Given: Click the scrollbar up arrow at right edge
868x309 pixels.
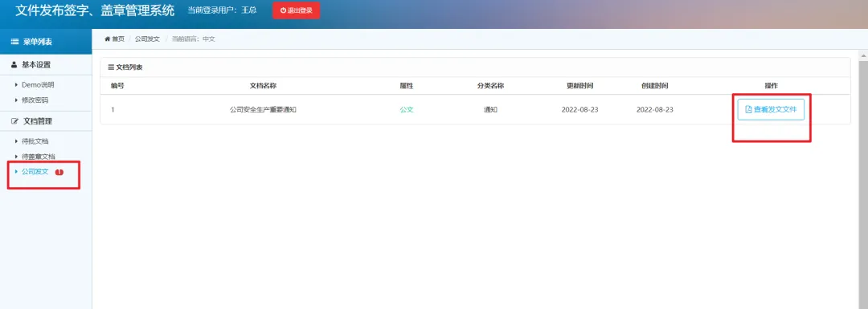Looking at the screenshot, I should pyautogui.click(x=863, y=56).
